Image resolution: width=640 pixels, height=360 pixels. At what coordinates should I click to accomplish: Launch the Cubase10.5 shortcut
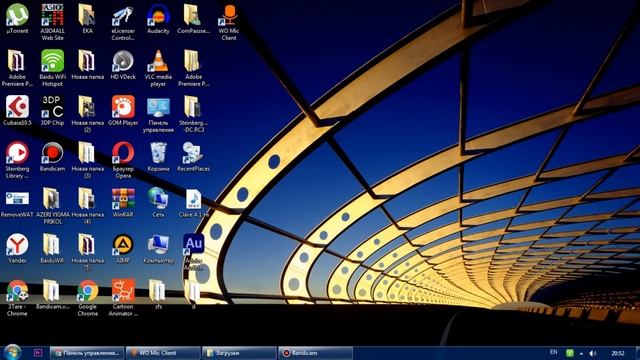click(x=17, y=110)
